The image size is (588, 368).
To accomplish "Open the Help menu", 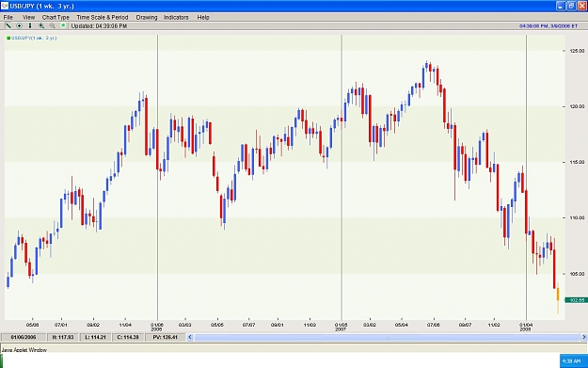I will [203, 17].
